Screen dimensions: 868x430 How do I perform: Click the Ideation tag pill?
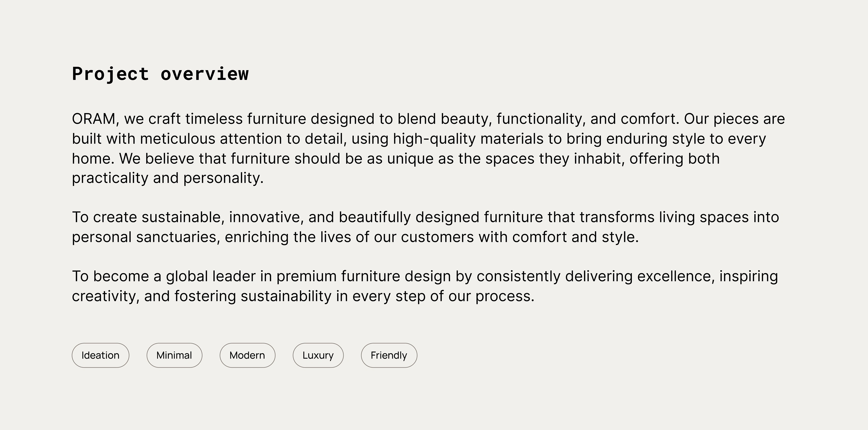(100, 355)
